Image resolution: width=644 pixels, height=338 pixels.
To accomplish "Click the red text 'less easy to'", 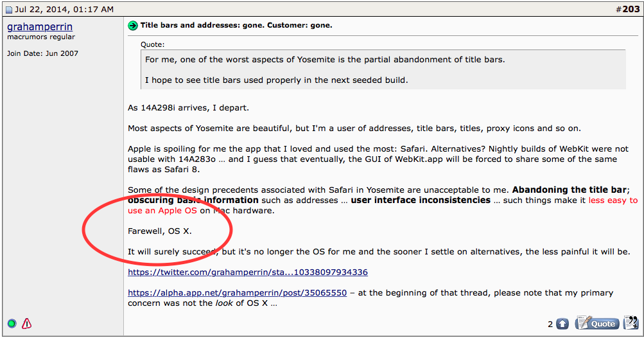I will [x=613, y=200].
